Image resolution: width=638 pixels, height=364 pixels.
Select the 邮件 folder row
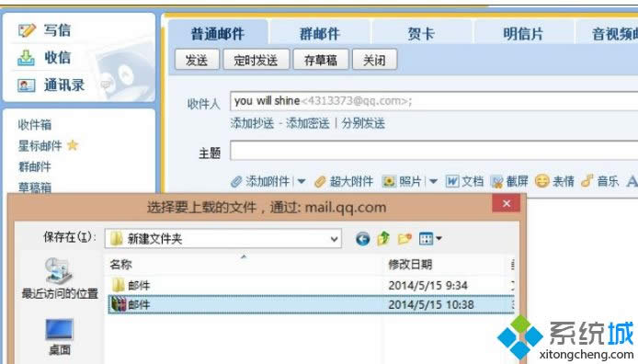(x=311, y=285)
